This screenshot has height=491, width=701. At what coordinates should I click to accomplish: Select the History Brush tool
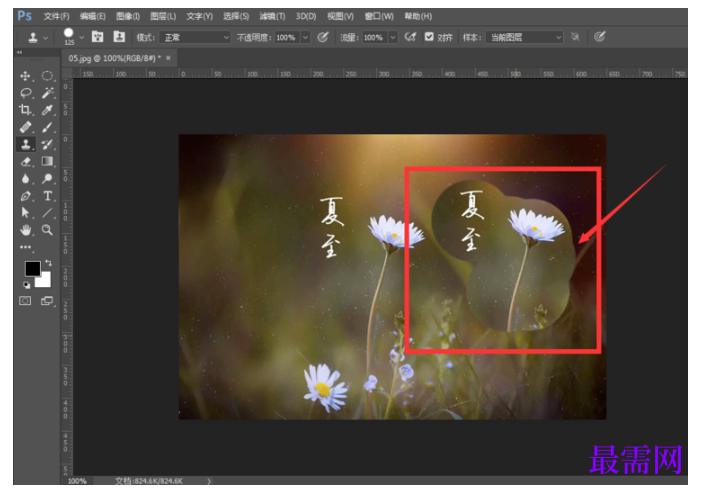(47, 144)
